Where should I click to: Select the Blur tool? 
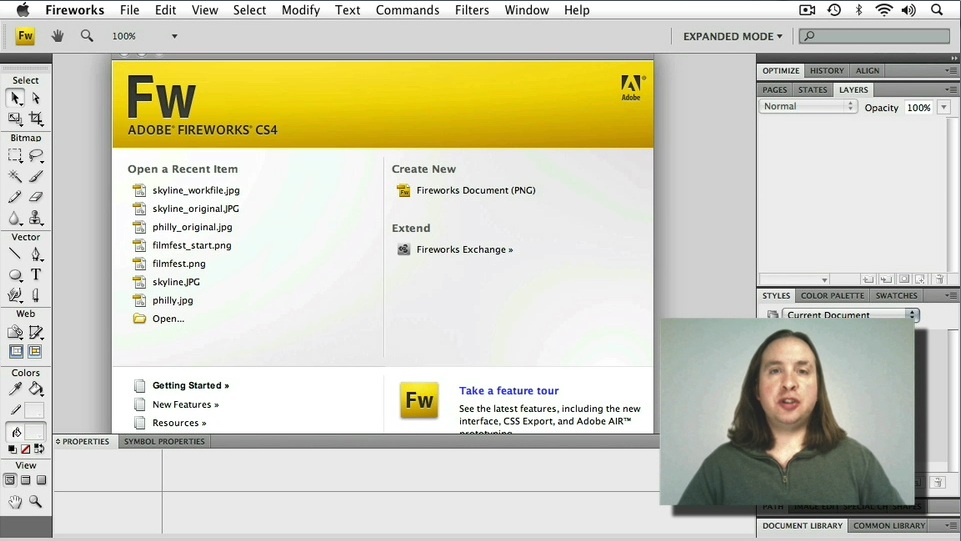(15, 218)
